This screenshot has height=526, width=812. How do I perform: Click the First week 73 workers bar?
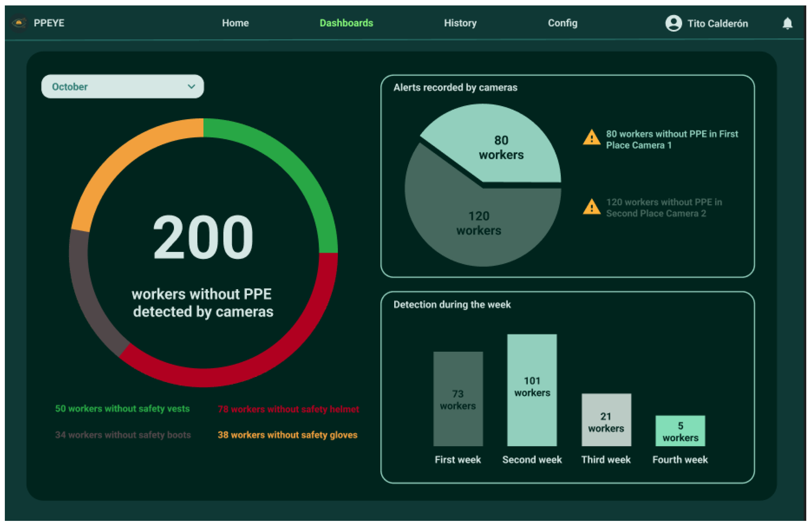pyautogui.click(x=458, y=399)
